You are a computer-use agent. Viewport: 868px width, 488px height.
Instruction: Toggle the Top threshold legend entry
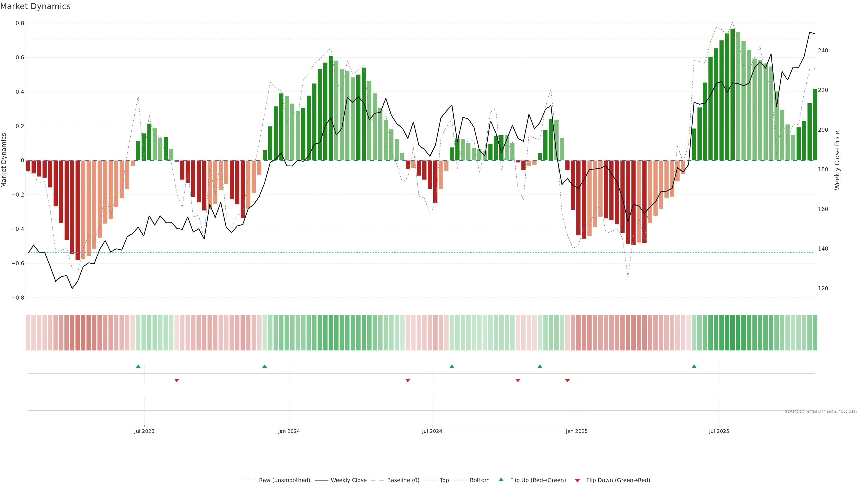[444, 480]
